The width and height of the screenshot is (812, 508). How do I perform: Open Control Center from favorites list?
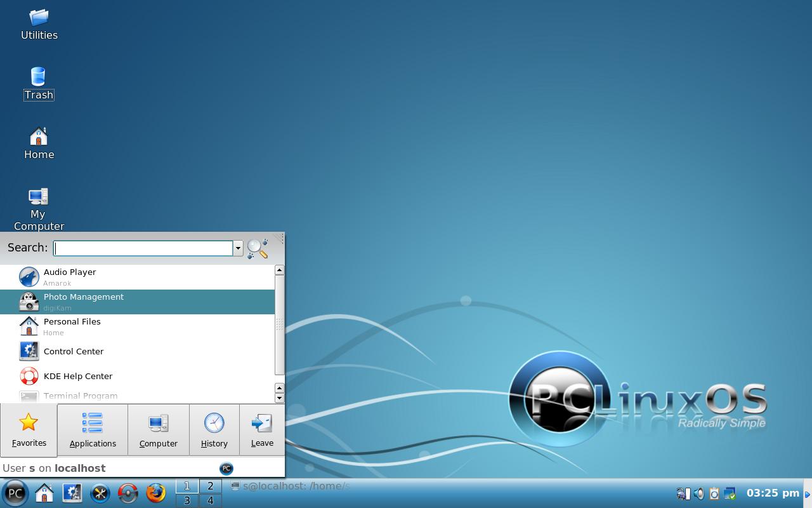click(138, 351)
